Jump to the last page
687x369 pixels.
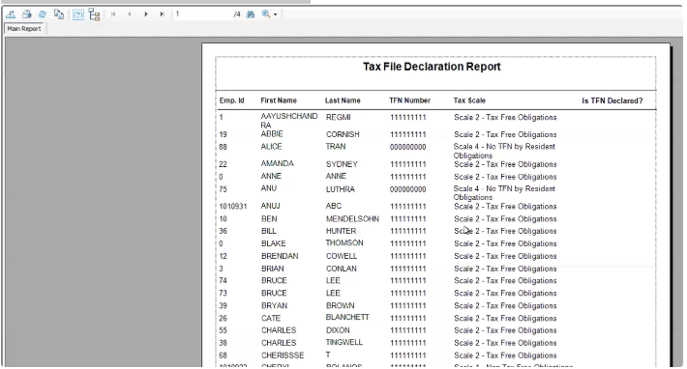(162, 14)
